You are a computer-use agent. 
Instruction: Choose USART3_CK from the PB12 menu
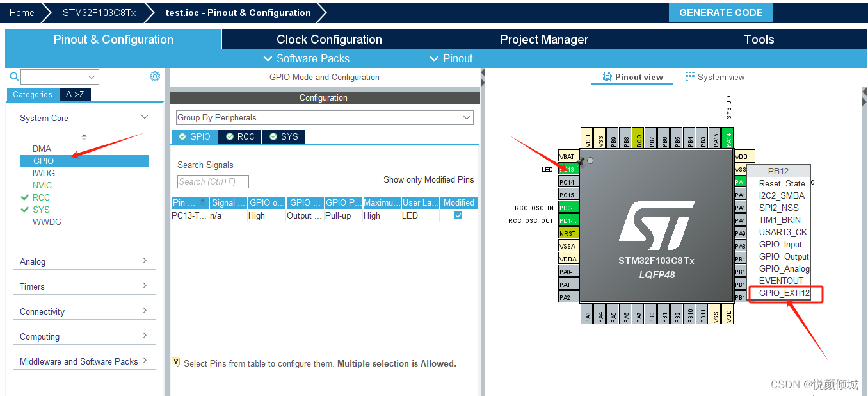point(783,232)
